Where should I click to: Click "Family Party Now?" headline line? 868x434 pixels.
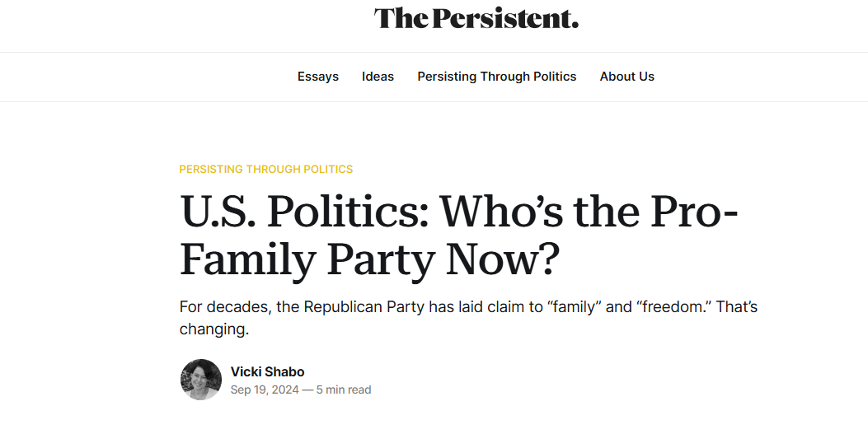coord(369,260)
